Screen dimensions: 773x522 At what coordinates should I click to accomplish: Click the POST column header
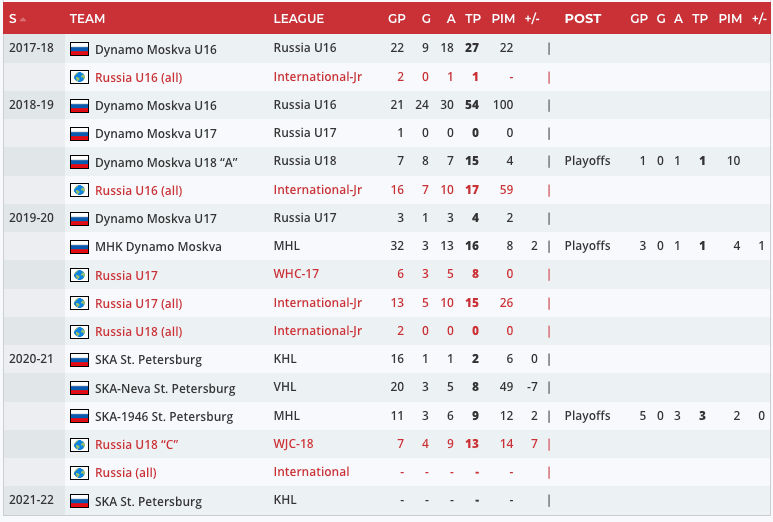pos(582,19)
